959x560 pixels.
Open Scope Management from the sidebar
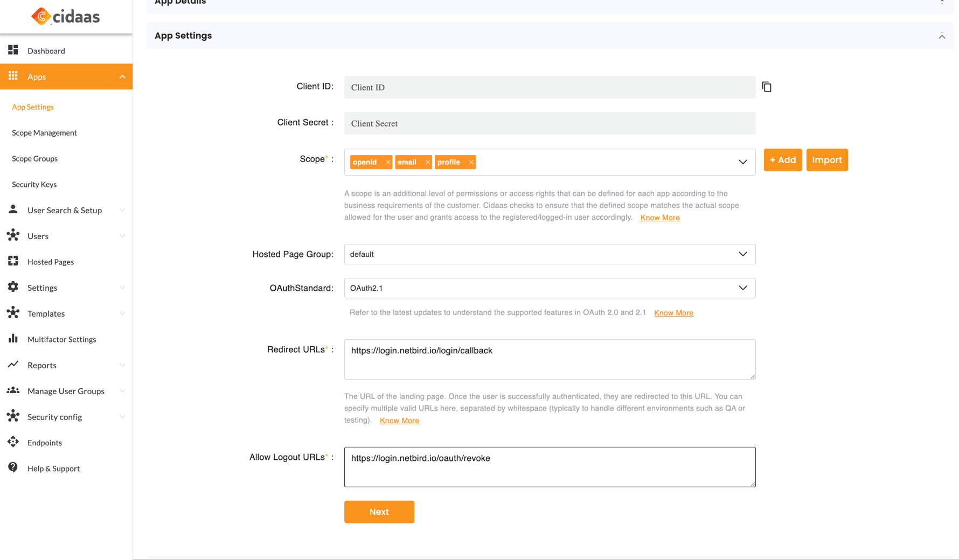pyautogui.click(x=44, y=132)
